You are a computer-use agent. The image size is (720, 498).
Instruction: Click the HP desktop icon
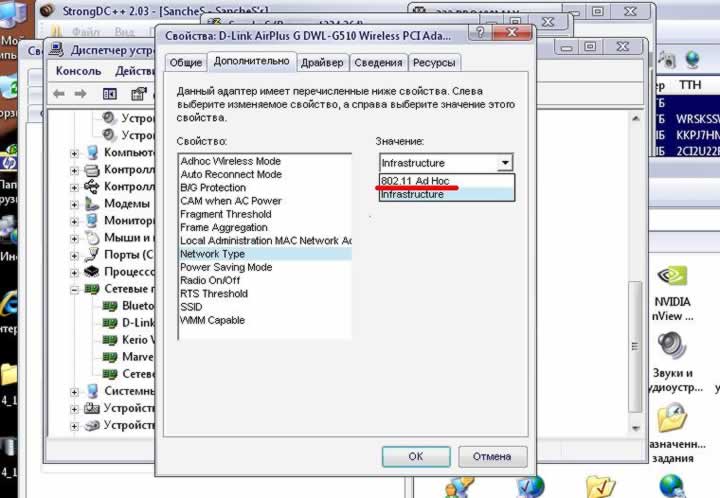tap(8, 160)
